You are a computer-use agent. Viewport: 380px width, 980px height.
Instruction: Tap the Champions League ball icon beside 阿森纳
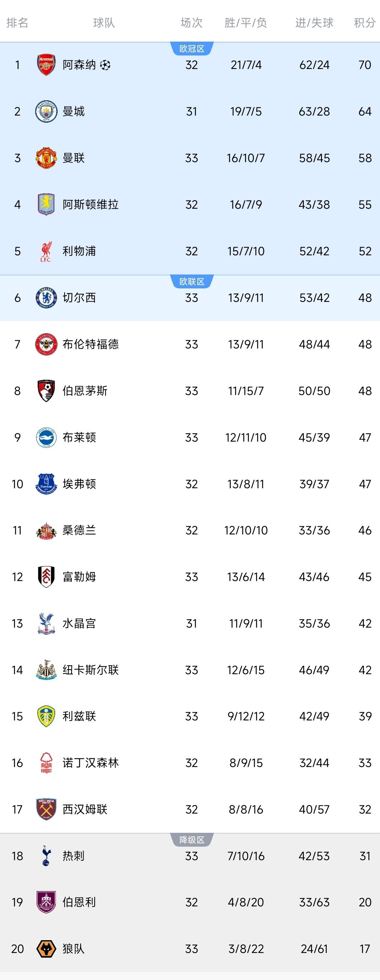pyautogui.click(x=105, y=65)
